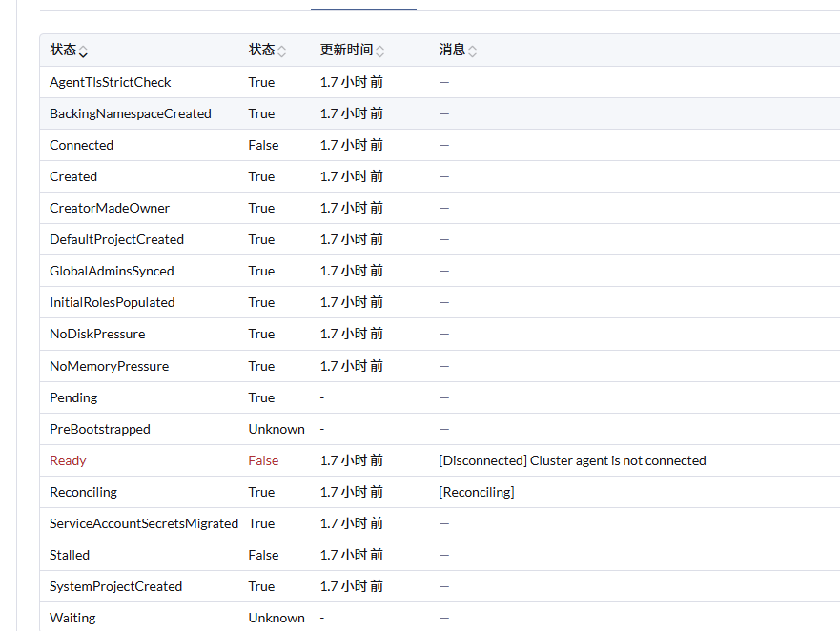Image resolution: width=840 pixels, height=631 pixels.
Task: Select the AgentTlsStrictCheck condition name
Action: [x=111, y=83]
